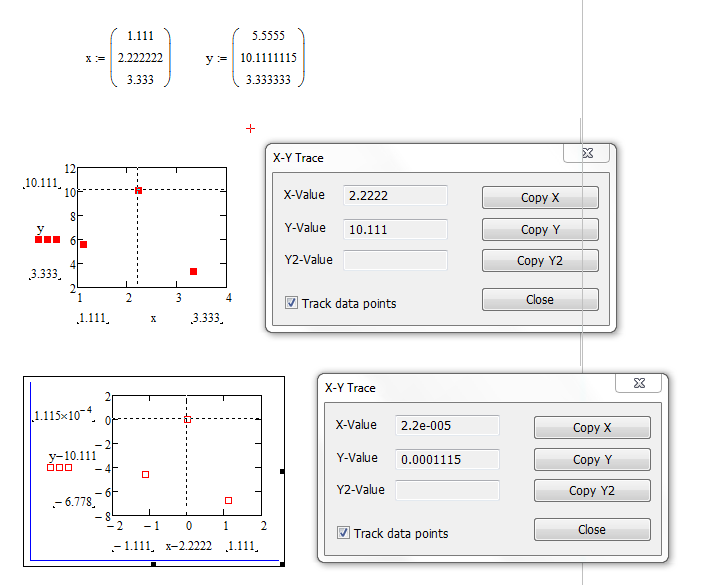Click lower limit 3.333 on upper plot y-axis
705x585 pixels.
[x=44, y=274]
